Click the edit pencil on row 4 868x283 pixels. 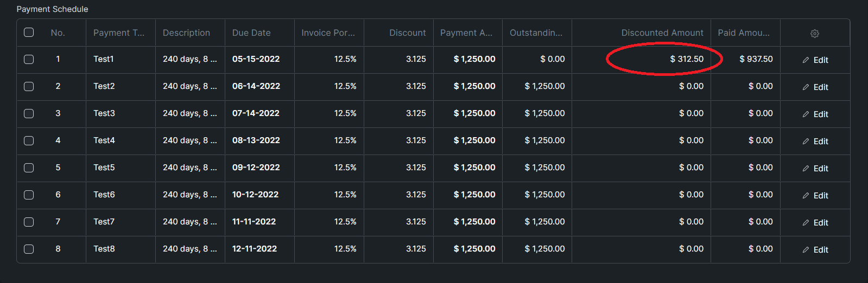pos(806,141)
